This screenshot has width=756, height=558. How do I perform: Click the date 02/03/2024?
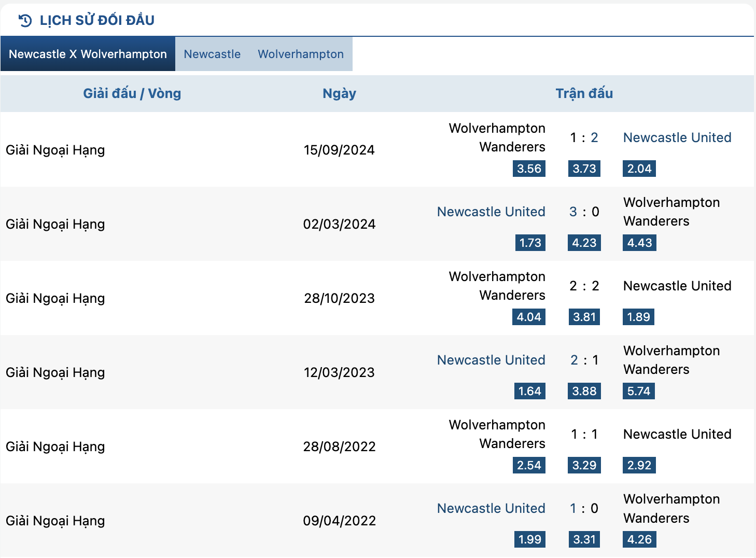(x=339, y=224)
